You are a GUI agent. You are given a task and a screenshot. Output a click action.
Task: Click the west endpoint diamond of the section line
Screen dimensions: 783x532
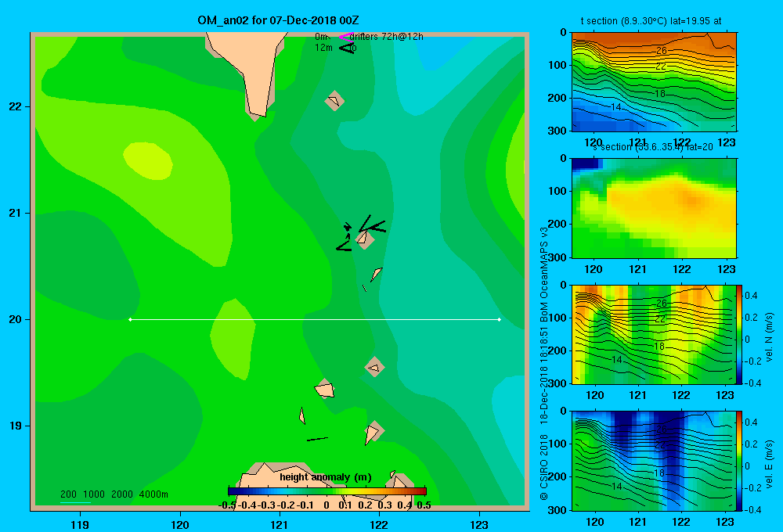pos(130,319)
